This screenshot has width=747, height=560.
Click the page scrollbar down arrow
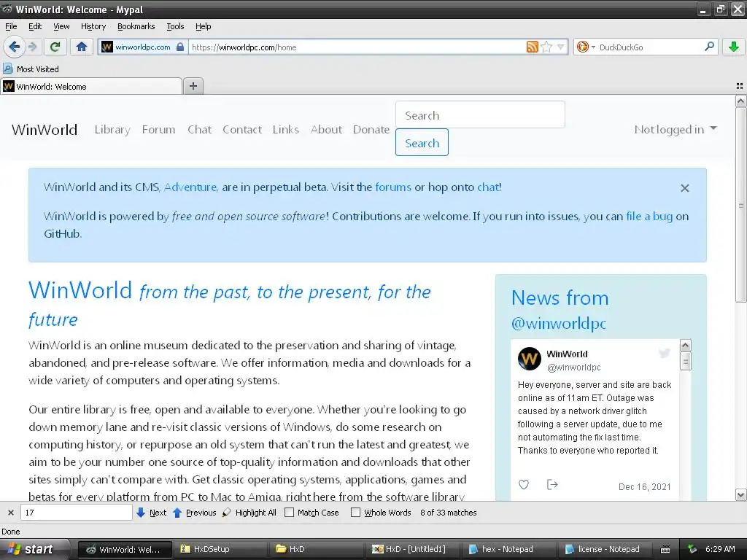741,495
